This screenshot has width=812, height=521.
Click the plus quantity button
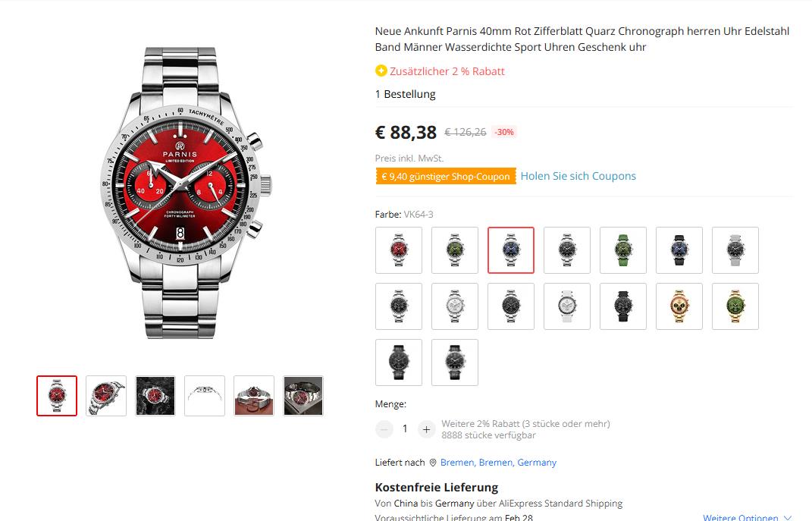(x=426, y=429)
